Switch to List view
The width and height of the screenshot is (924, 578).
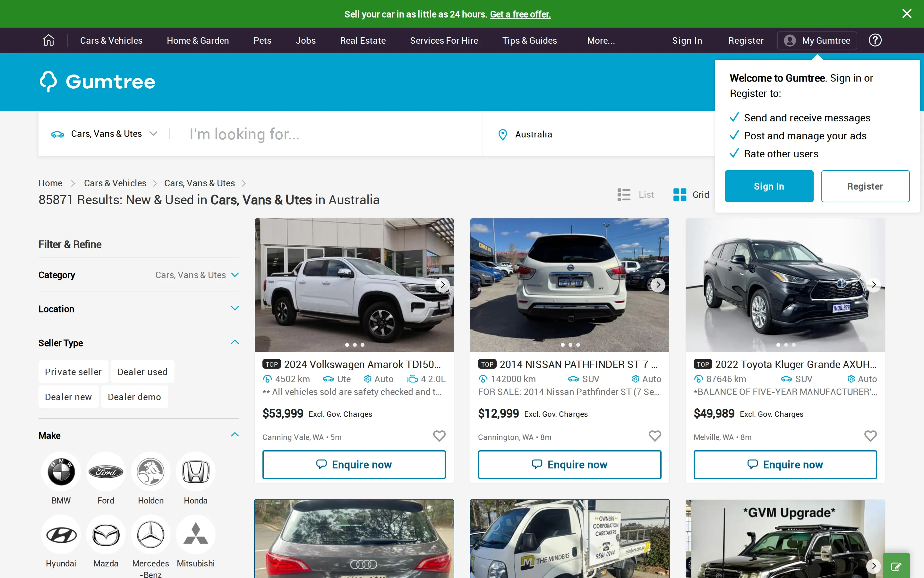click(x=635, y=195)
